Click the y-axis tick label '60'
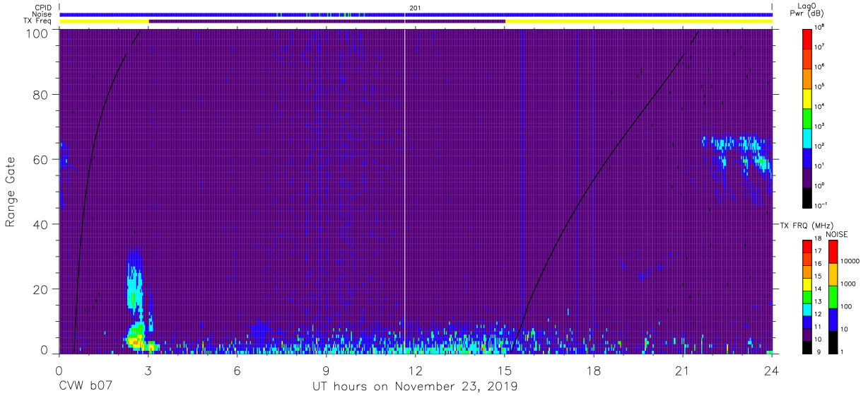The width and height of the screenshot is (868, 401). (x=41, y=159)
